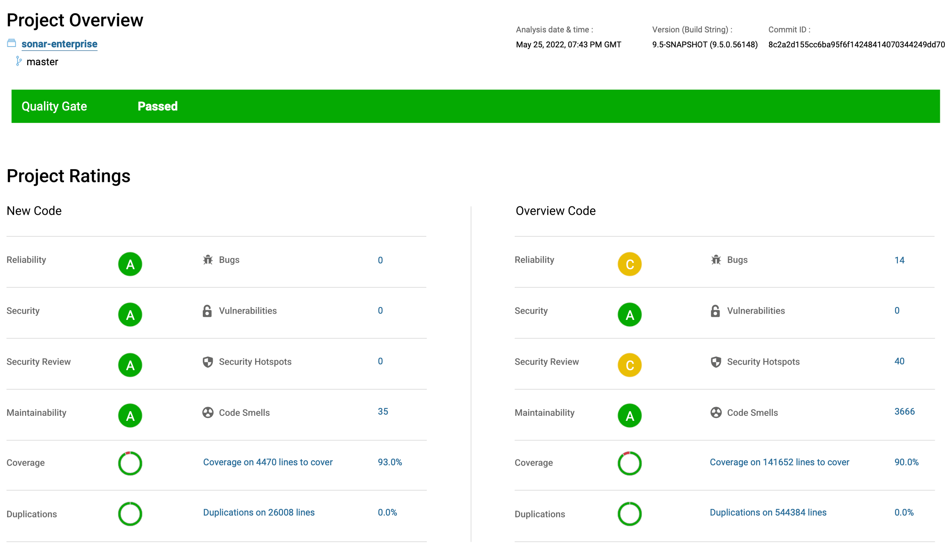
Task: Click the Vulnerabilities lock icon under Overview Code
Action: 715,311
